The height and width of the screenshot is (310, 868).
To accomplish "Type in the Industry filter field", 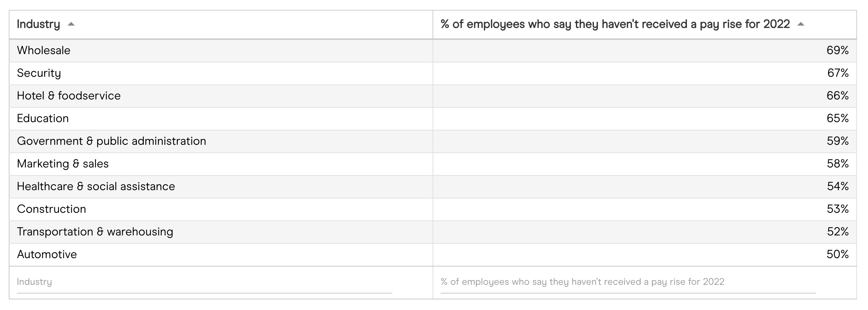I will [204, 282].
